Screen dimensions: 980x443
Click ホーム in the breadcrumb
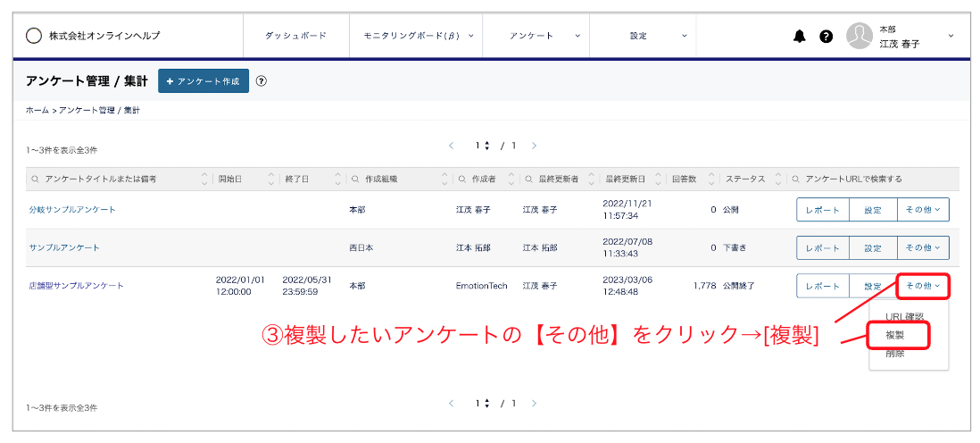(x=37, y=110)
